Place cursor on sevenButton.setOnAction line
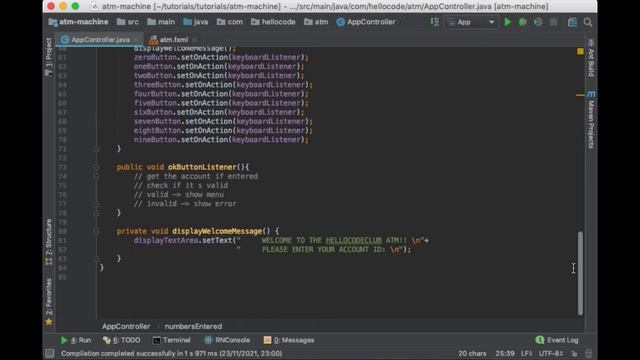Viewport: 640px width, 360px height. [223, 121]
